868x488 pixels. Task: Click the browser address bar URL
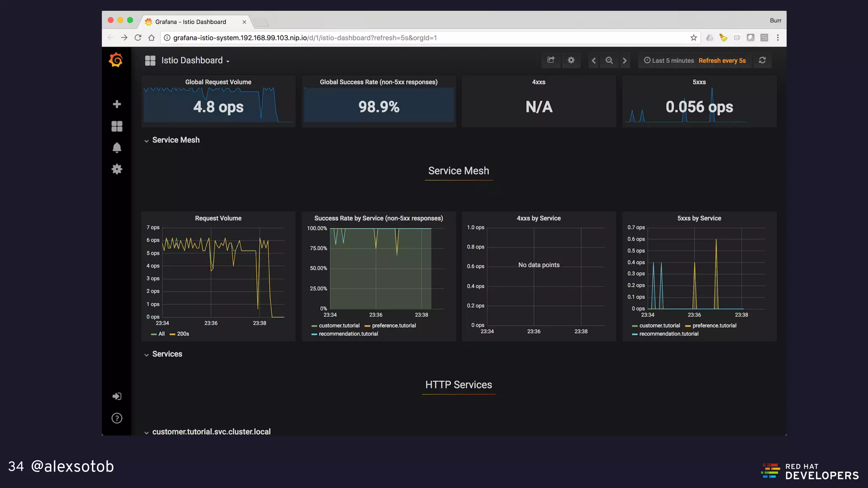[x=305, y=38]
